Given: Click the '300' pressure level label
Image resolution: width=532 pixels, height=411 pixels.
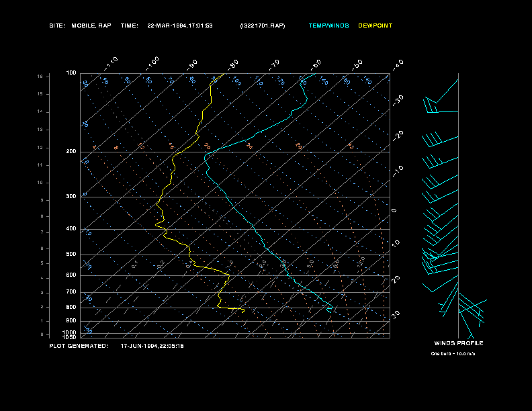Looking at the screenshot, I should pyautogui.click(x=71, y=196).
